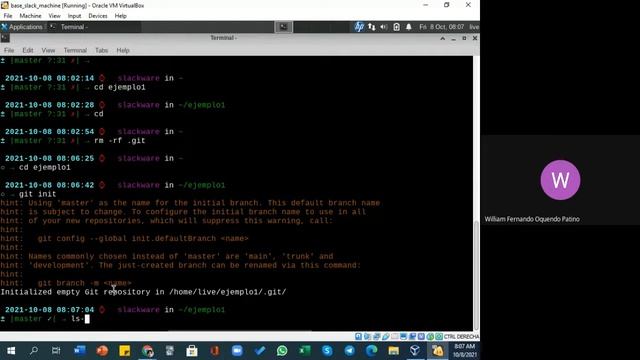
Task: Open the Xfce Applications menu
Action: [x=22, y=27]
